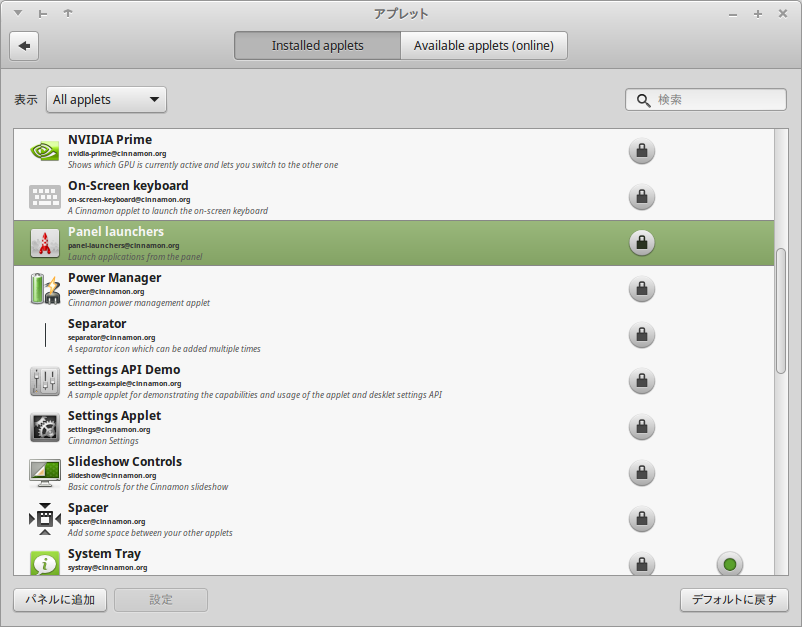This screenshot has height=627, width=802.
Task: Select the On-Screen keyboard title text
Action: (x=128, y=186)
